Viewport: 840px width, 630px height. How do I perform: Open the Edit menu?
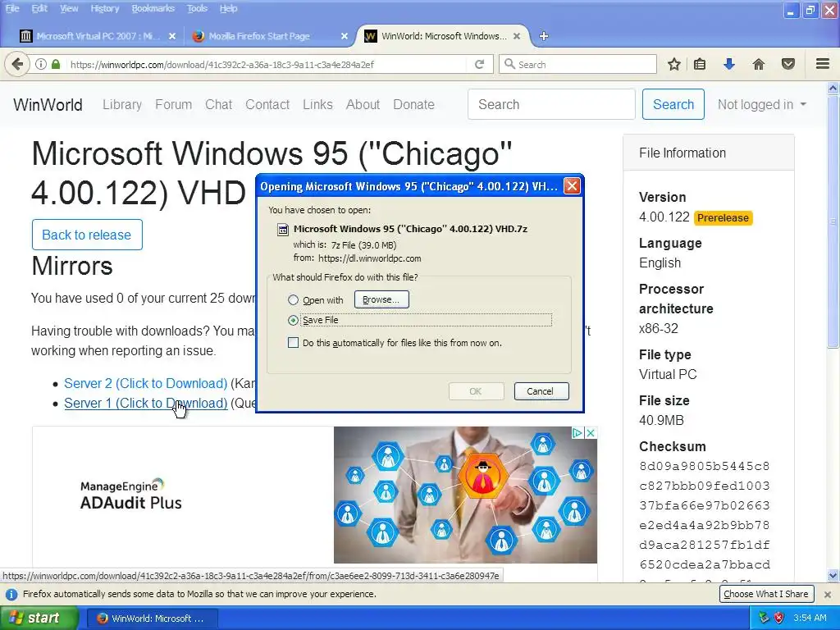(x=39, y=8)
